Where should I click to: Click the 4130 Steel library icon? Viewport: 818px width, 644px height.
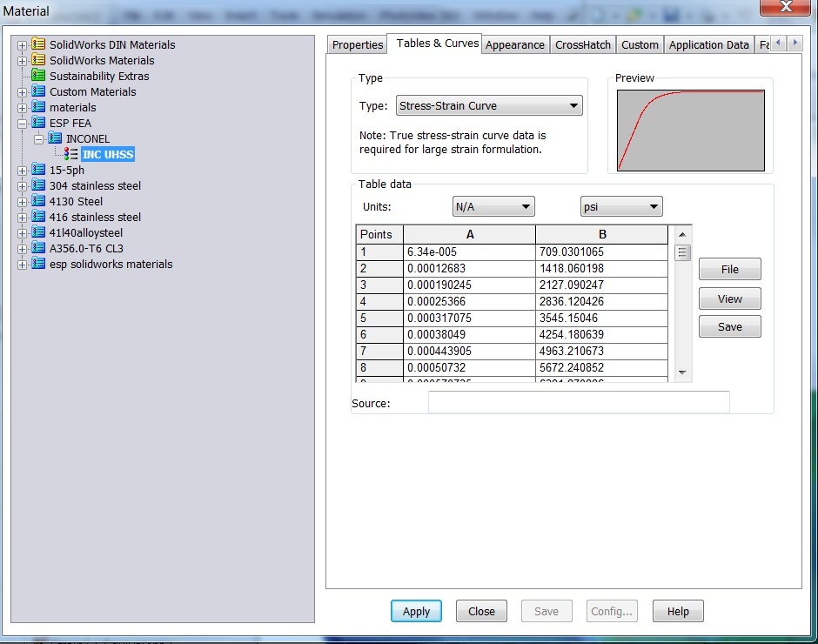tap(38, 201)
